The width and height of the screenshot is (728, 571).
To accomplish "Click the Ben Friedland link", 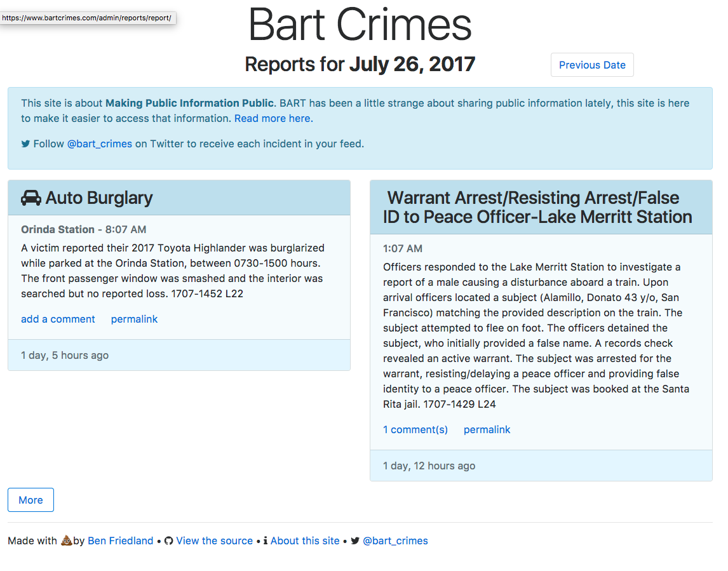I will click(x=120, y=541).
